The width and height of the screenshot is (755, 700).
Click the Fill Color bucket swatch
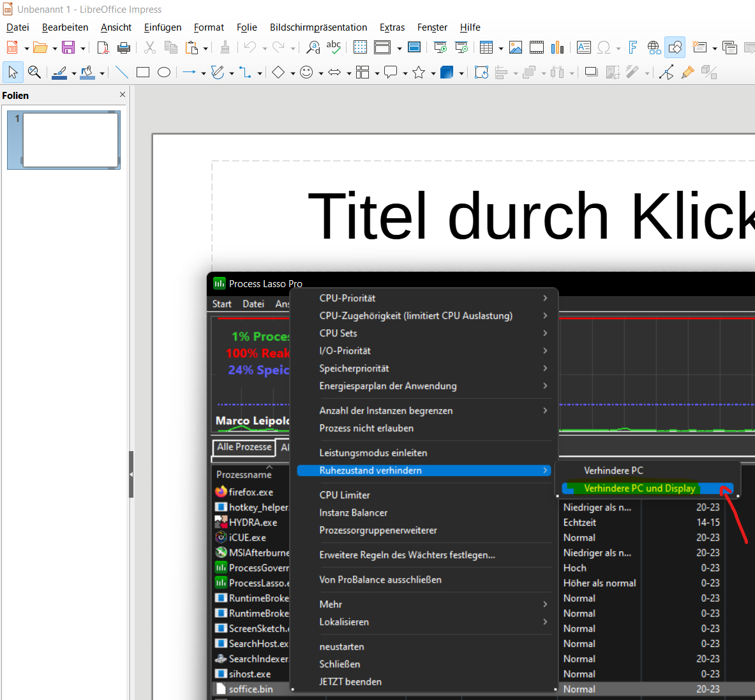pos(87,72)
